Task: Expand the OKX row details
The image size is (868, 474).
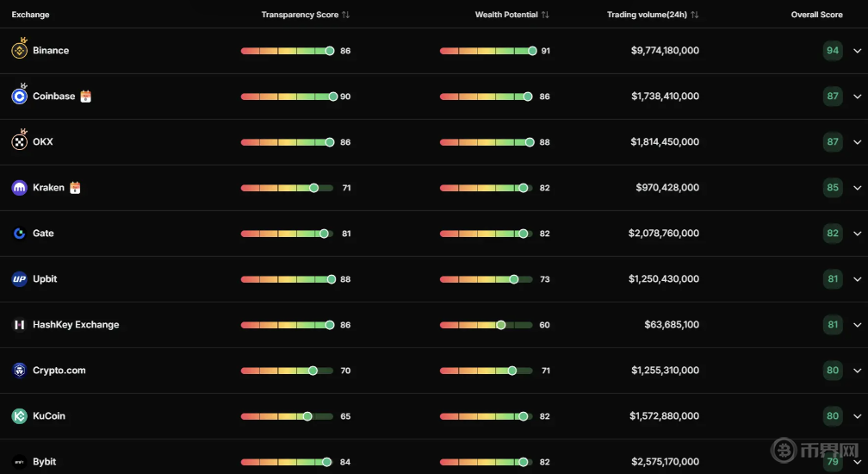Action: click(858, 142)
